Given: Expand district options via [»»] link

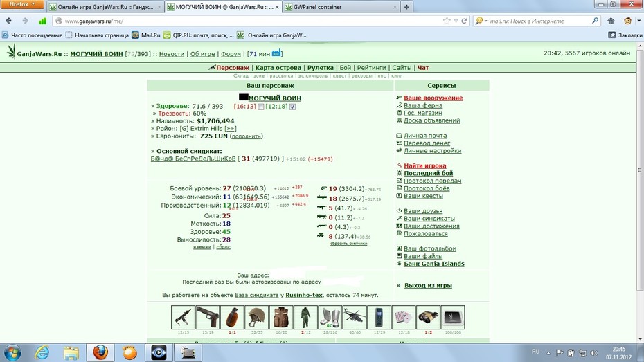Looking at the screenshot, I should [231, 129].
